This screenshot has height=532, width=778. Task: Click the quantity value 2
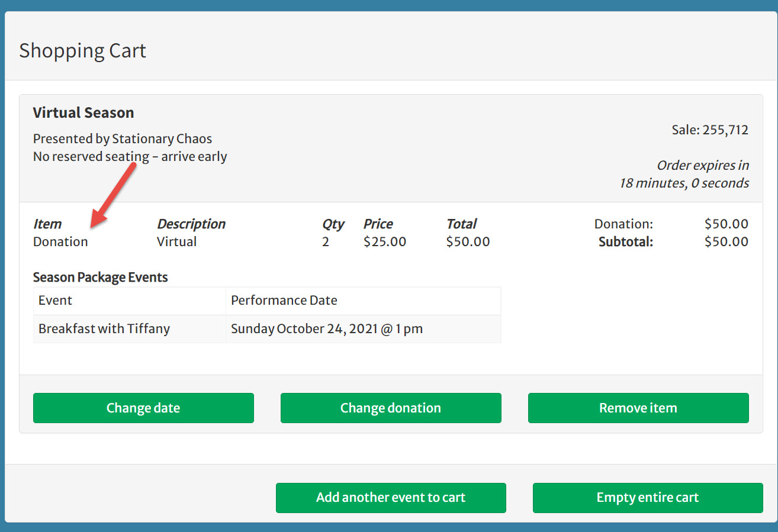click(x=326, y=242)
